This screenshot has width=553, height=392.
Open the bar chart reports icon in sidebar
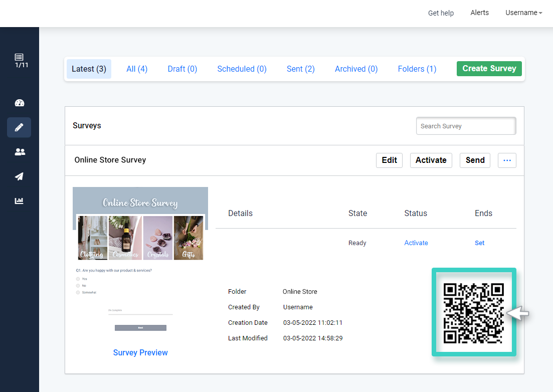coord(19,201)
